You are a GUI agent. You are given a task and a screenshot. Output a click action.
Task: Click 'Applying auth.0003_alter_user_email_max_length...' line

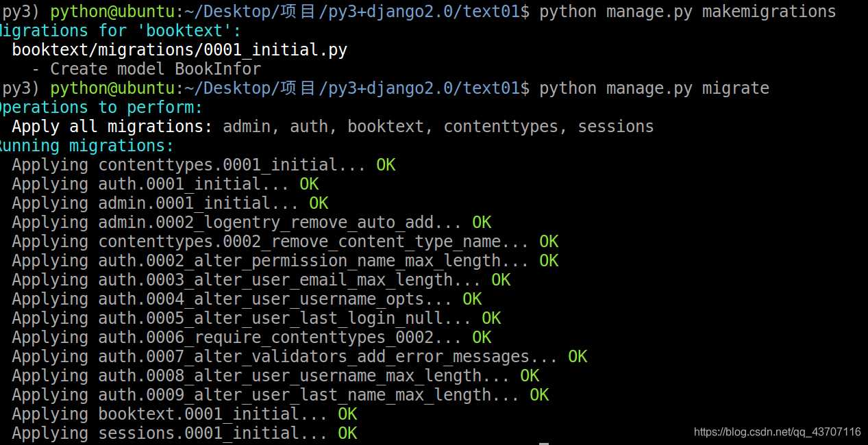pos(261,280)
